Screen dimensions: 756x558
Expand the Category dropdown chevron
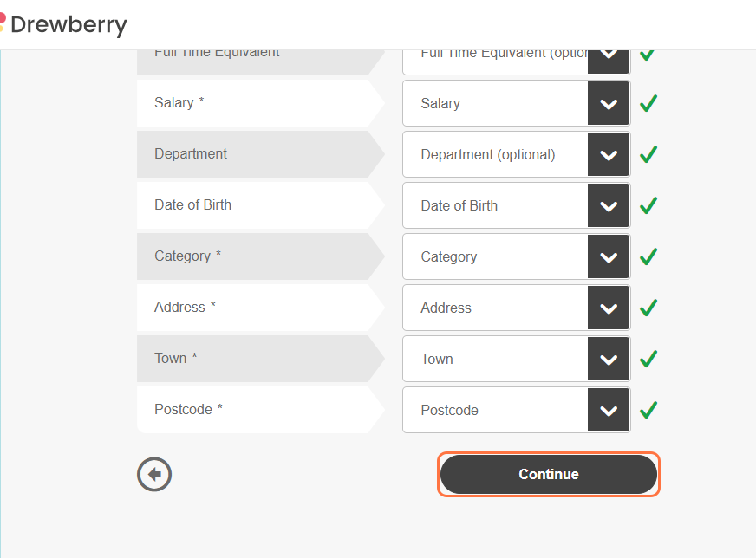(x=609, y=256)
